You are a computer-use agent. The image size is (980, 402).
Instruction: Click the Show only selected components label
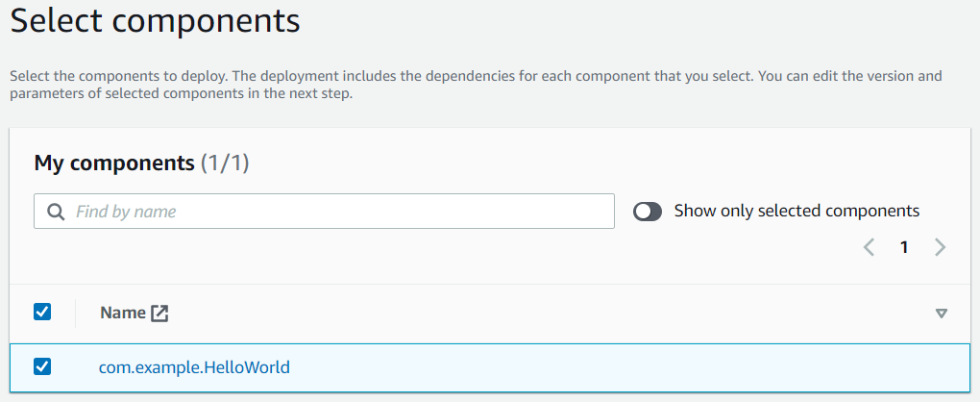coord(796,212)
